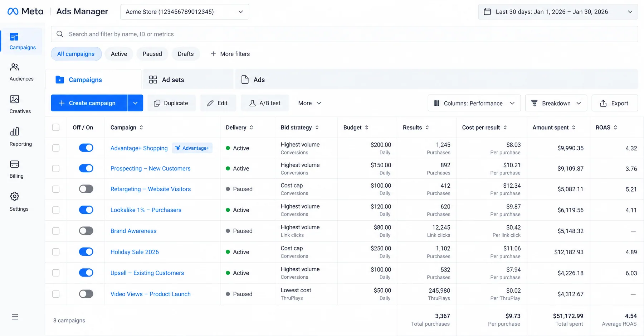This screenshot has height=336, width=644.
Task: Select the Drafts filter chip
Action: [186, 54]
